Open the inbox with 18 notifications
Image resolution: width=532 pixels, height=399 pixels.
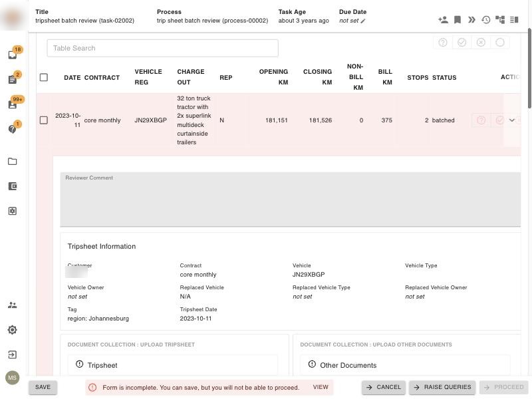[x=13, y=55]
